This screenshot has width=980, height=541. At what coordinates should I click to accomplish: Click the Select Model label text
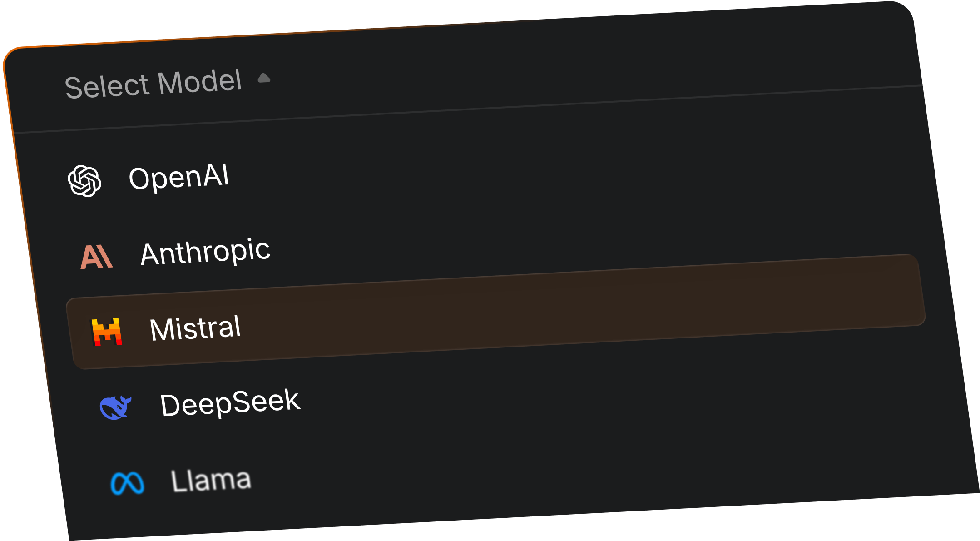(x=154, y=83)
